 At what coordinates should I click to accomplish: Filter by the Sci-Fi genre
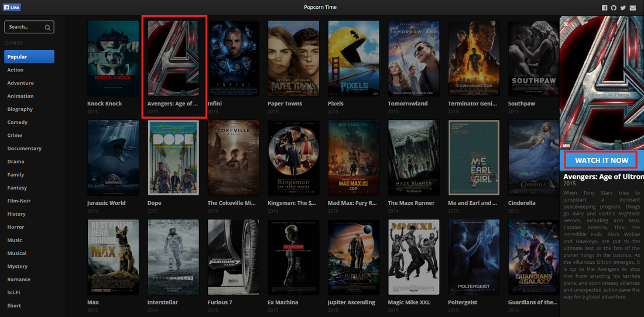(13, 293)
